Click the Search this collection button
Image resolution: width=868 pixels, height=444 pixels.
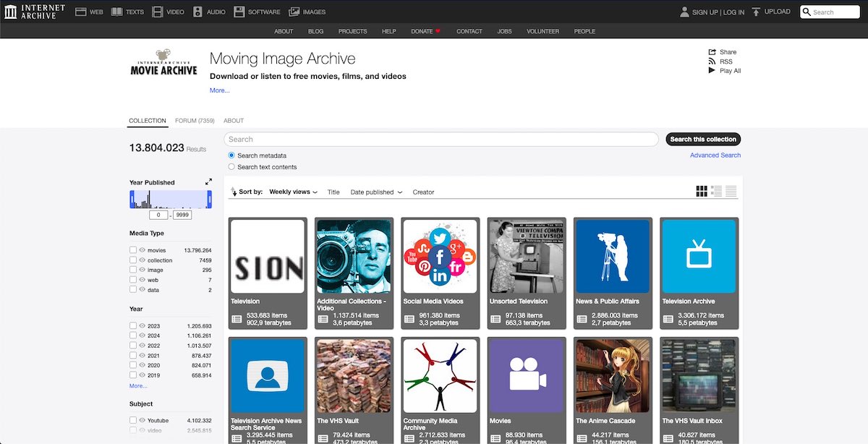703,140
